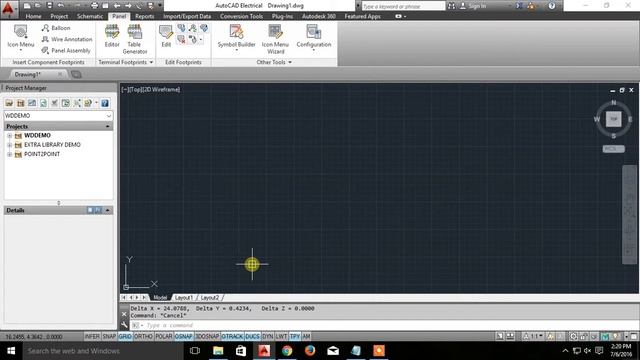This screenshot has height=360, width=640.
Task: Toggle POLAR tracking in status bar
Action: tap(164, 336)
